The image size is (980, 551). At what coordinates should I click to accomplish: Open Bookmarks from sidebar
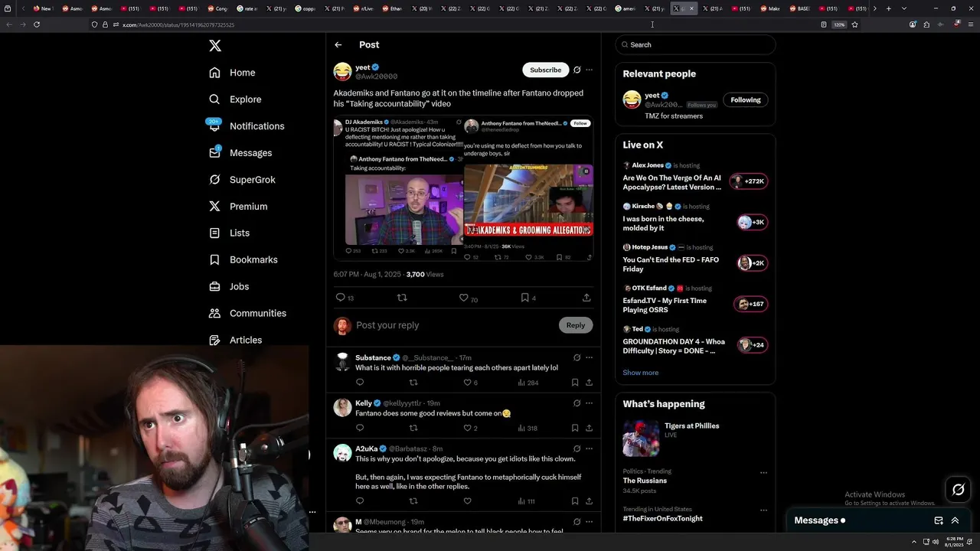[243, 259]
